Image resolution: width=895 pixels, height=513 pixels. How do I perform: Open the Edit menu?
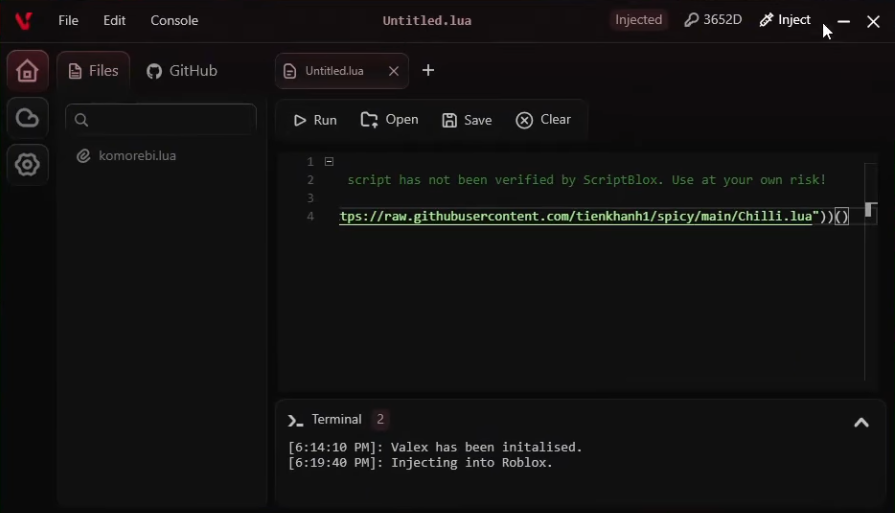(114, 21)
